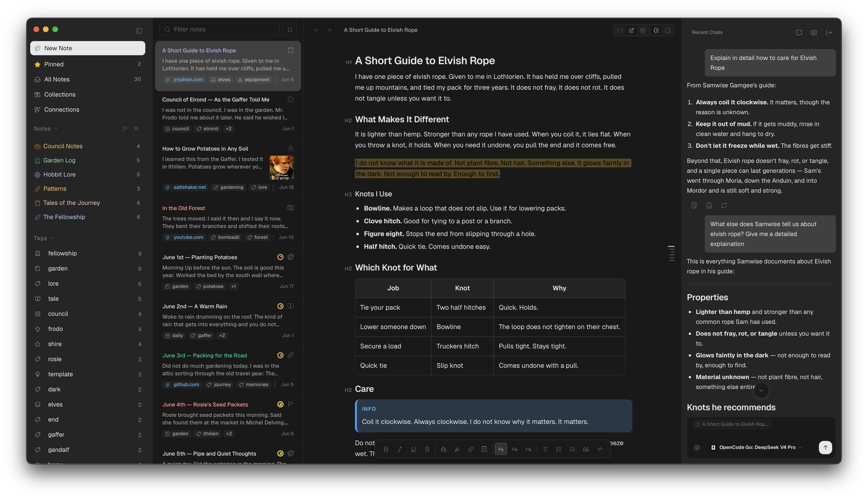Create a New Note
The width and height of the screenshot is (868, 499).
tap(88, 48)
